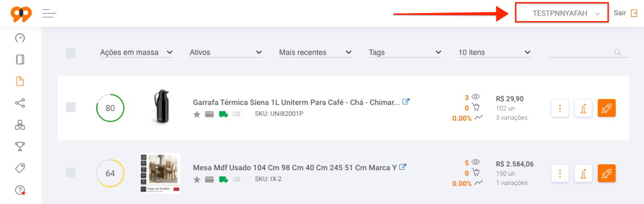This screenshot has width=644, height=204.
Task: Click the chess pawn button for Garrafa Térmica
Action: tap(583, 108)
